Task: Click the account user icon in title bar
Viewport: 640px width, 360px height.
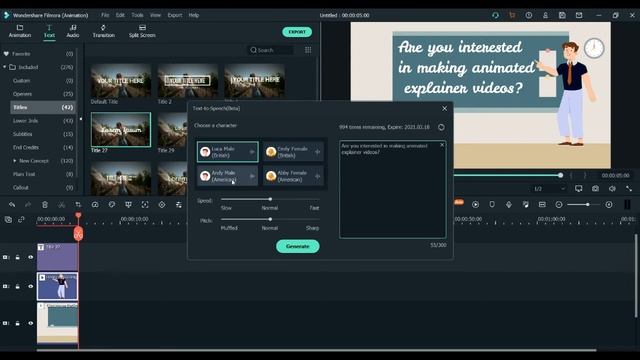Action: pos(545,15)
